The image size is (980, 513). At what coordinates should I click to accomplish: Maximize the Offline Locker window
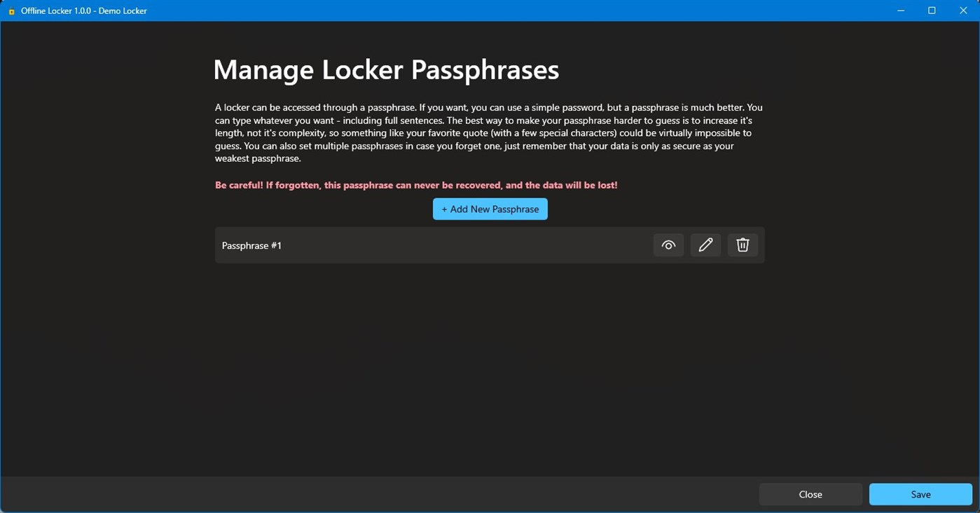(932, 11)
